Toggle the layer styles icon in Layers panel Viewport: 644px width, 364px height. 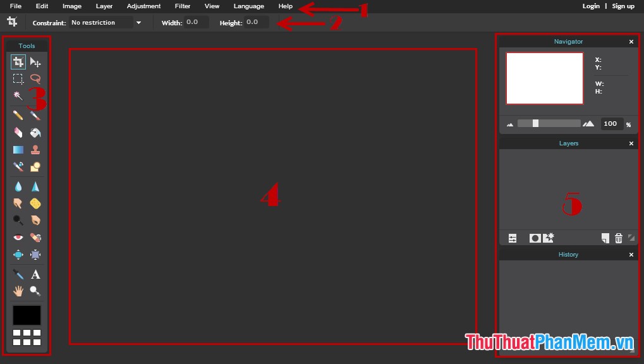click(548, 238)
